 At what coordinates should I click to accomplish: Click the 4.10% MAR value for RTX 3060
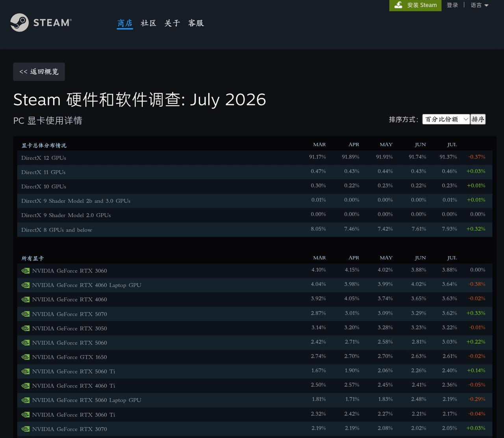pos(319,270)
